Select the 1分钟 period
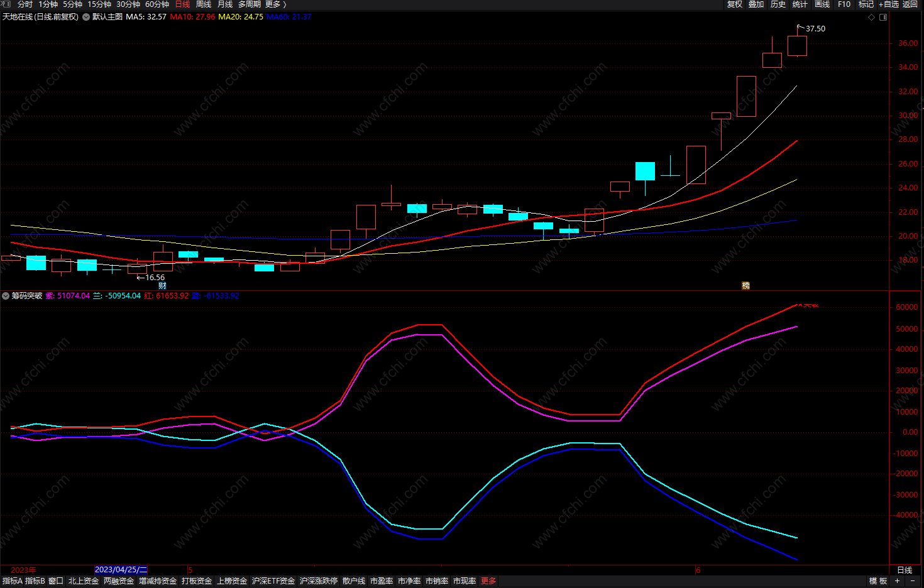 (48, 4)
